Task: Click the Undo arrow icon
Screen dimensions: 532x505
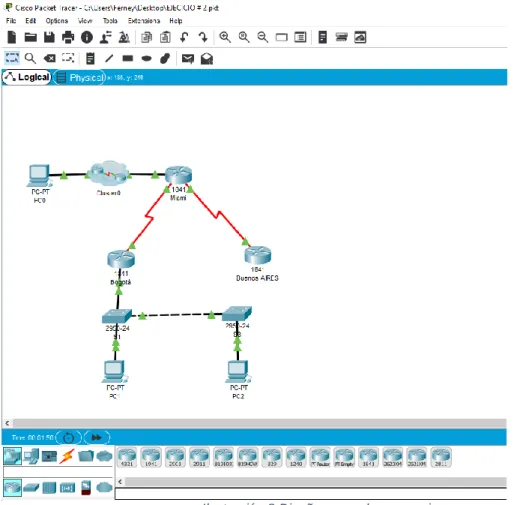Action: [x=184, y=37]
